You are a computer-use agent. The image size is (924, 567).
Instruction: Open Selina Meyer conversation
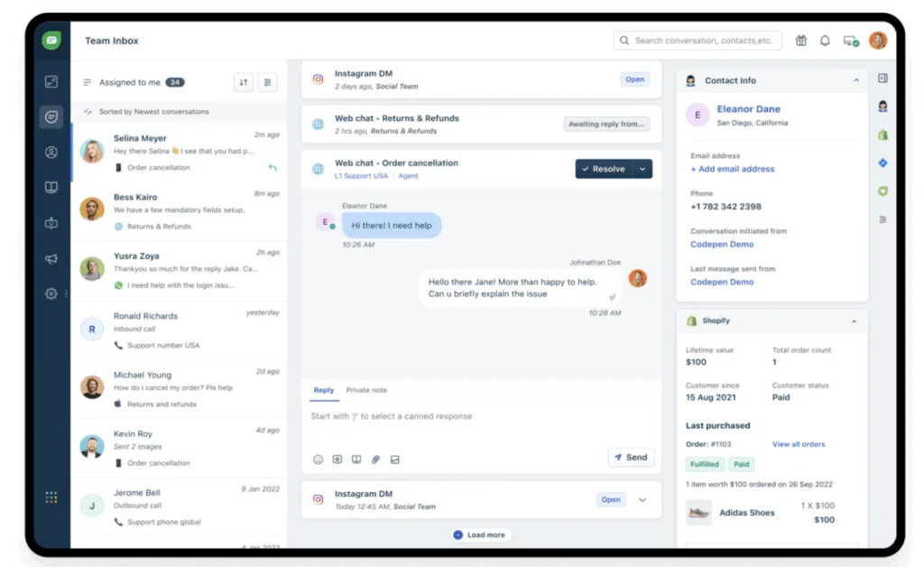(180, 153)
